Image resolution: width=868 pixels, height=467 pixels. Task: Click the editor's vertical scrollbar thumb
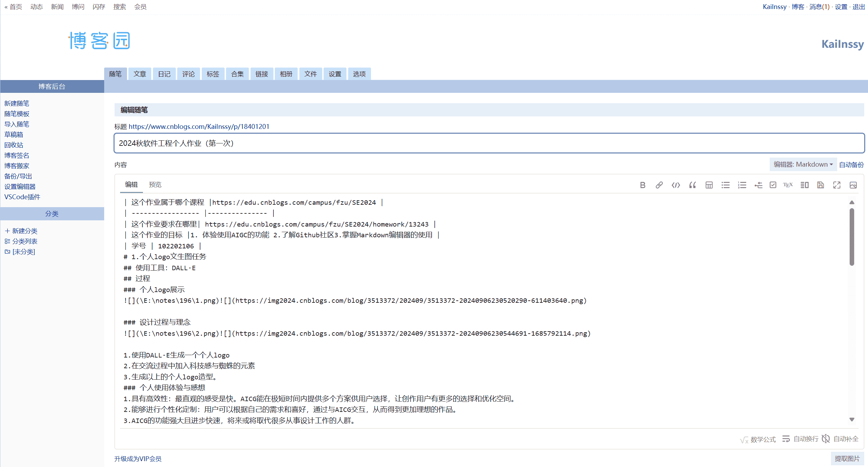click(852, 237)
